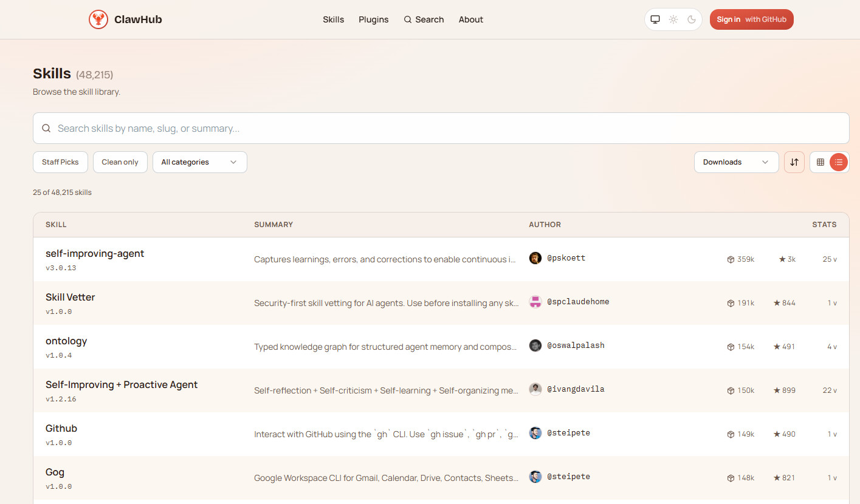Click @ivangdavila author avatar

coord(535,389)
